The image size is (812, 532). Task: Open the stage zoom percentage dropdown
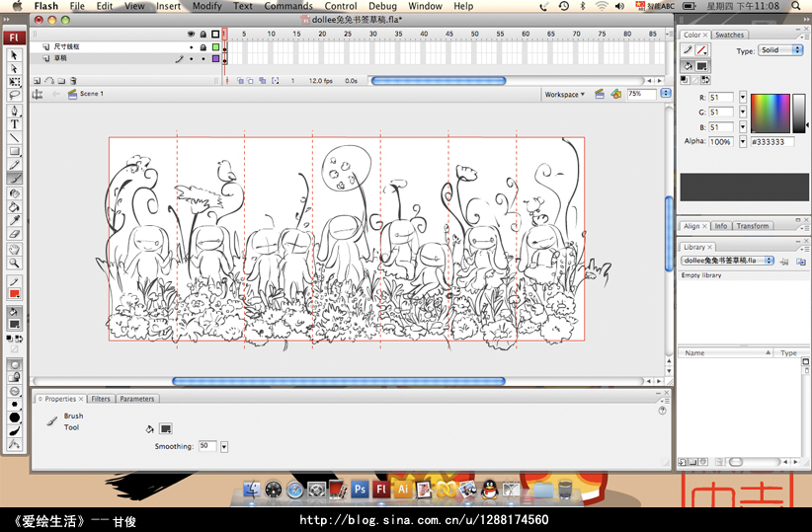click(x=666, y=94)
